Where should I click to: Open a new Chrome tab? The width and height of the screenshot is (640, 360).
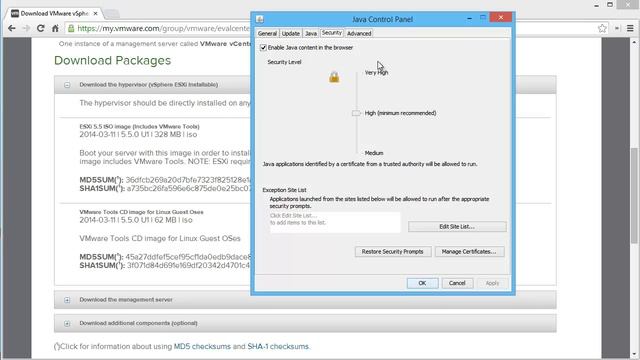click(x=111, y=13)
